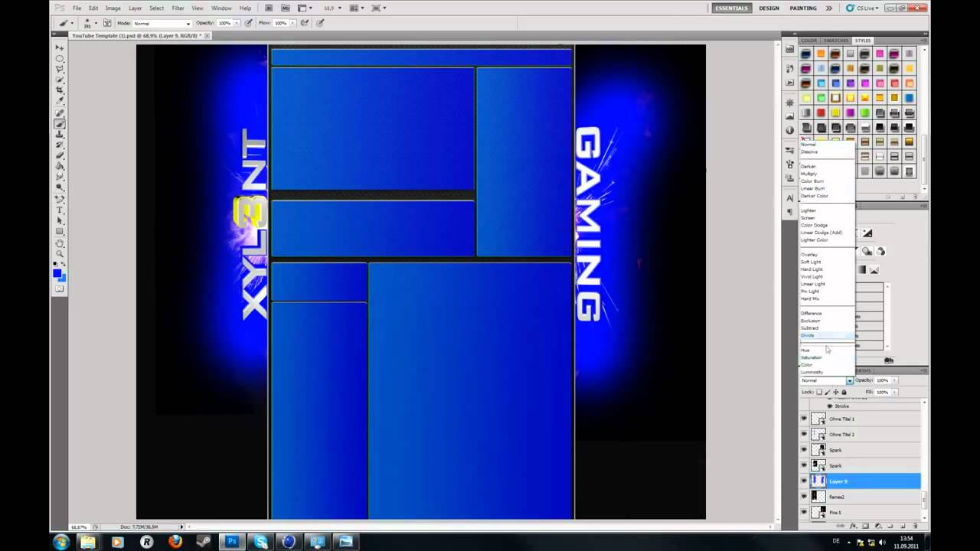Choose Overlay blend mode from list
The height and width of the screenshot is (551, 980).
click(x=809, y=254)
